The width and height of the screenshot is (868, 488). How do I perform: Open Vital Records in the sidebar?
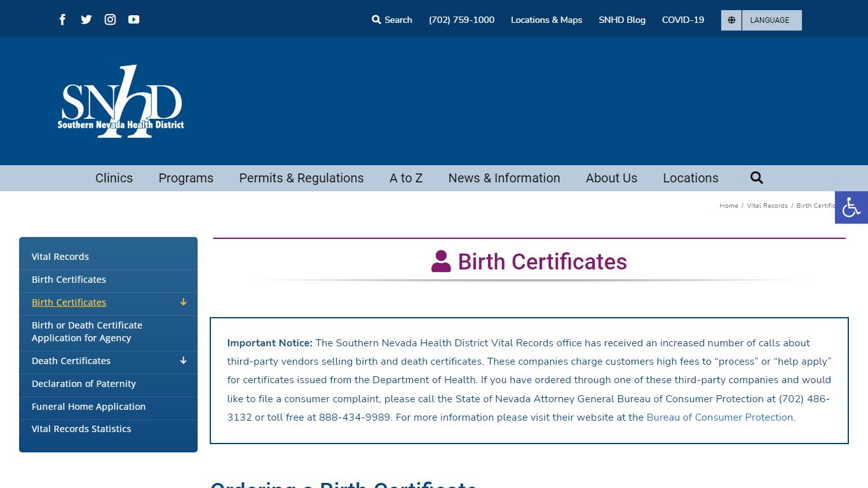(108, 257)
